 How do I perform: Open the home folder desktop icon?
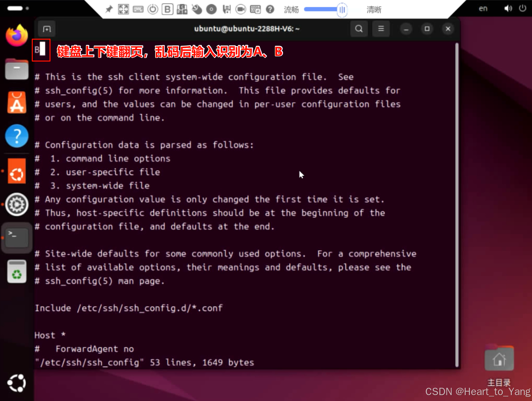click(x=499, y=359)
